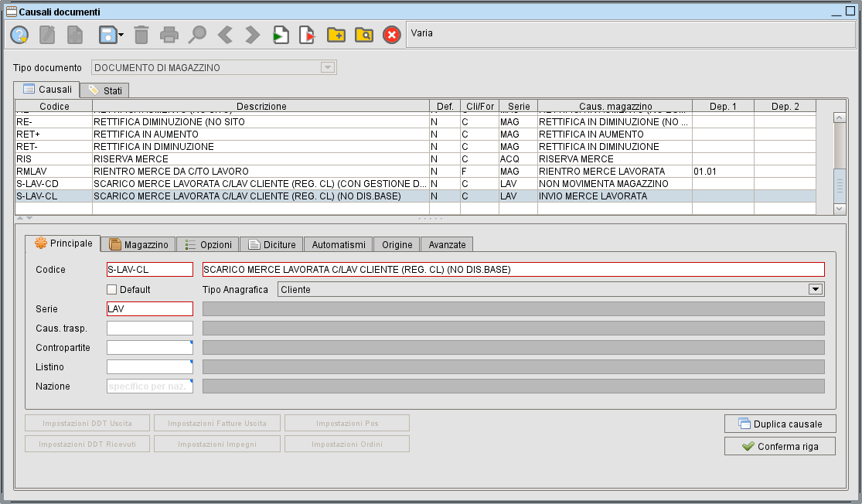862x504 pixels.
Task: Open the save button dropdown arrow
Action: pyautogui.click(x=121, y=35)
